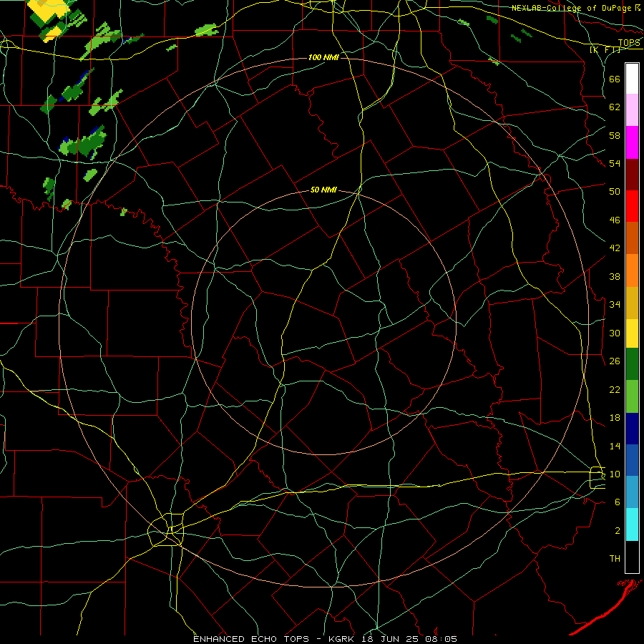This screenshot has height=644, width=644.
Task: Click the bright orange legend swatch
Action: click(632, 270)
